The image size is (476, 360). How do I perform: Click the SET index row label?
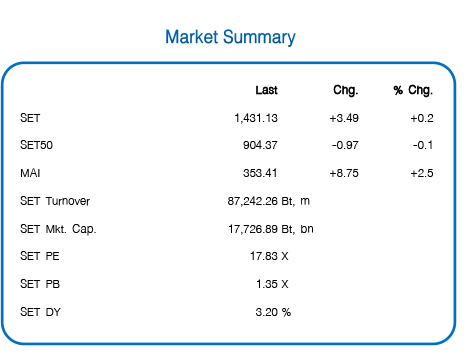point(30,118)
